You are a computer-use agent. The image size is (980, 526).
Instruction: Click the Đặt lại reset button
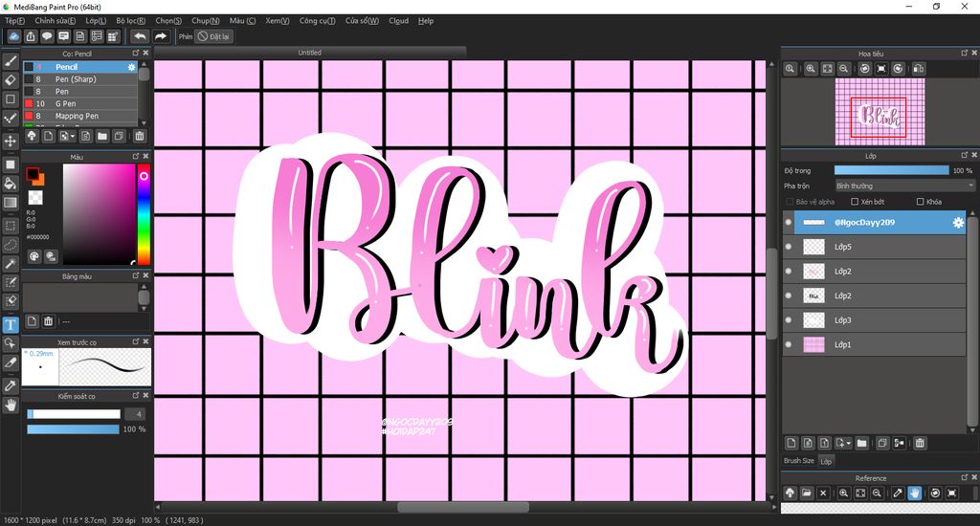tap(213, 36)
